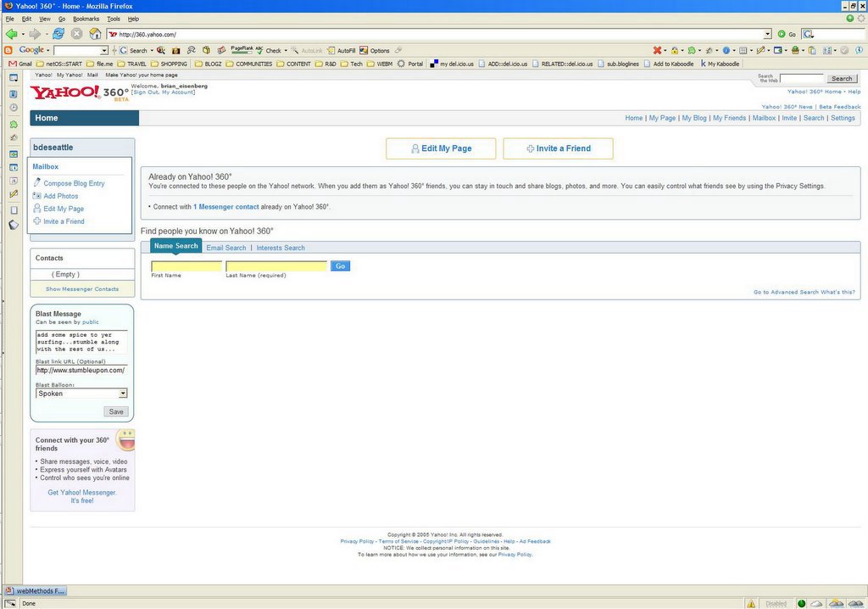Image resolution: width=868 pixels, height=609 pixels.
Task: Open the Blast Balloon Spoken dropdown
Action: 123,394
